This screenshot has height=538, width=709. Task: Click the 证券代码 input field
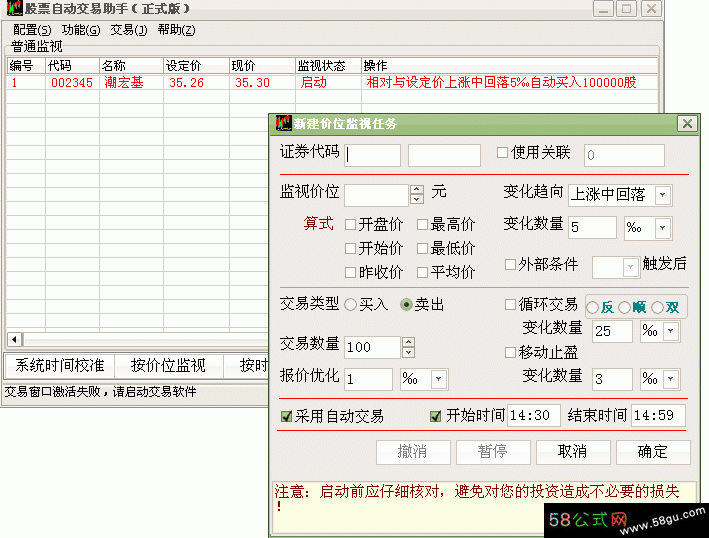click(372, 155)
